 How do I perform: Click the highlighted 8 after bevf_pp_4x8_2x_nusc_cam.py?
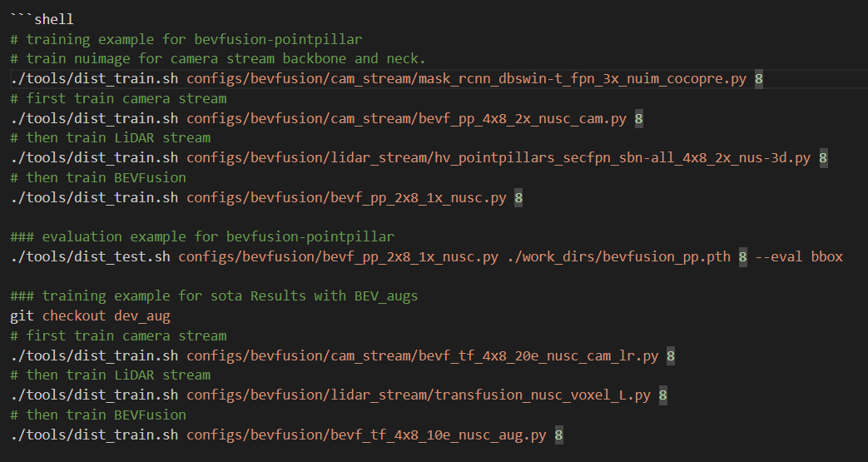639,118
